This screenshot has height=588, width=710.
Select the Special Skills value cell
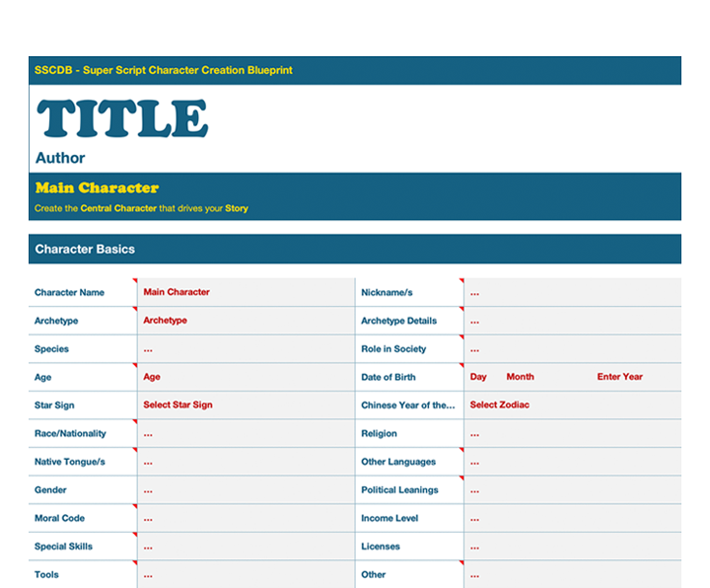click(245, 547)
